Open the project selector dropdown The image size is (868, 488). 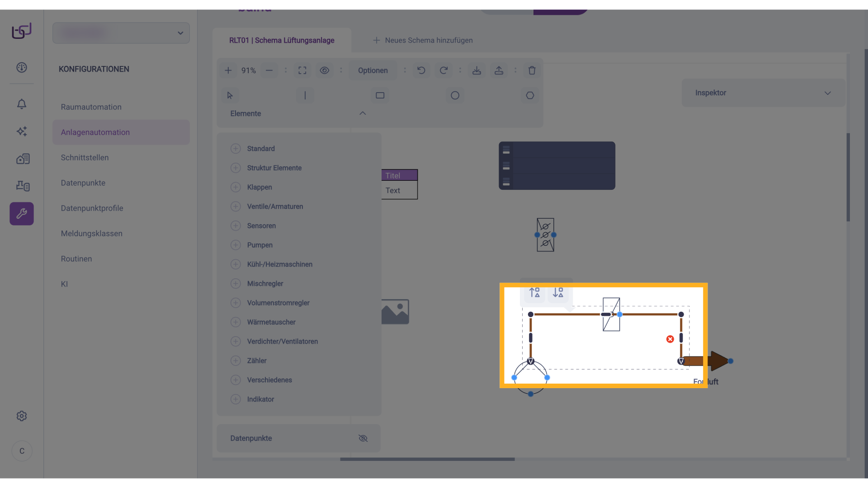(180, 33)
